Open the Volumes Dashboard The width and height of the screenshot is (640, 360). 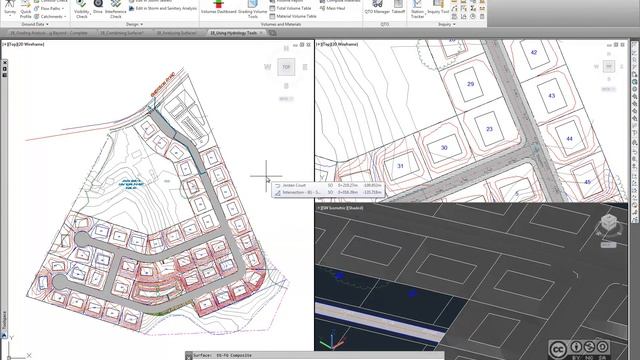[x=218, y=7]
